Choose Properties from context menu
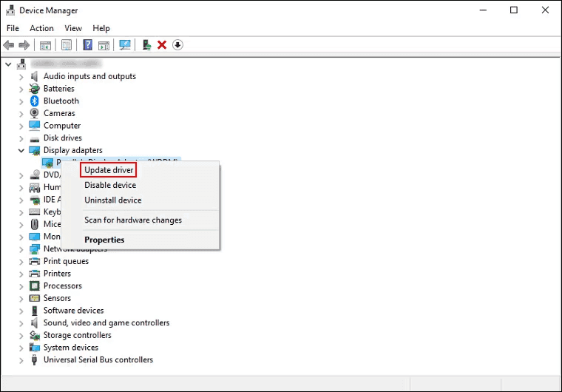The width and height of the screenshot is (562, 392). coord(104,240)
